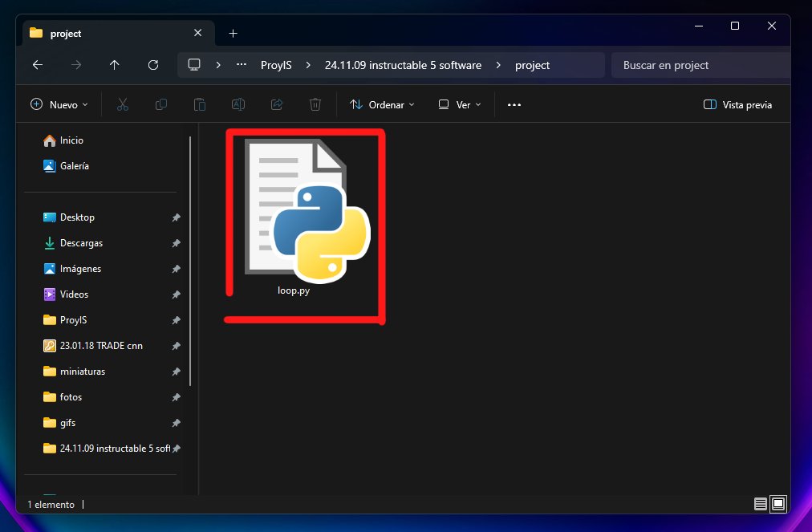This screenshot has width=812, height=532.
Task: Close the 'project' tab
Action: click(198, 33)
